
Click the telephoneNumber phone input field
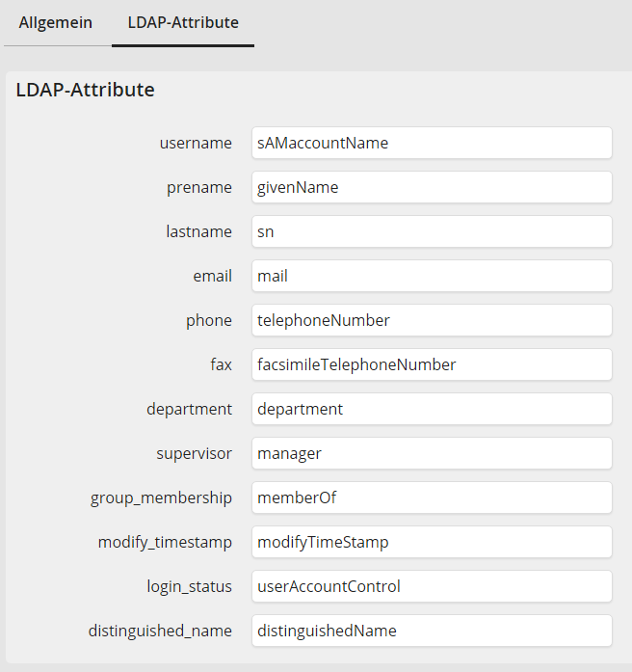point(432,320)
